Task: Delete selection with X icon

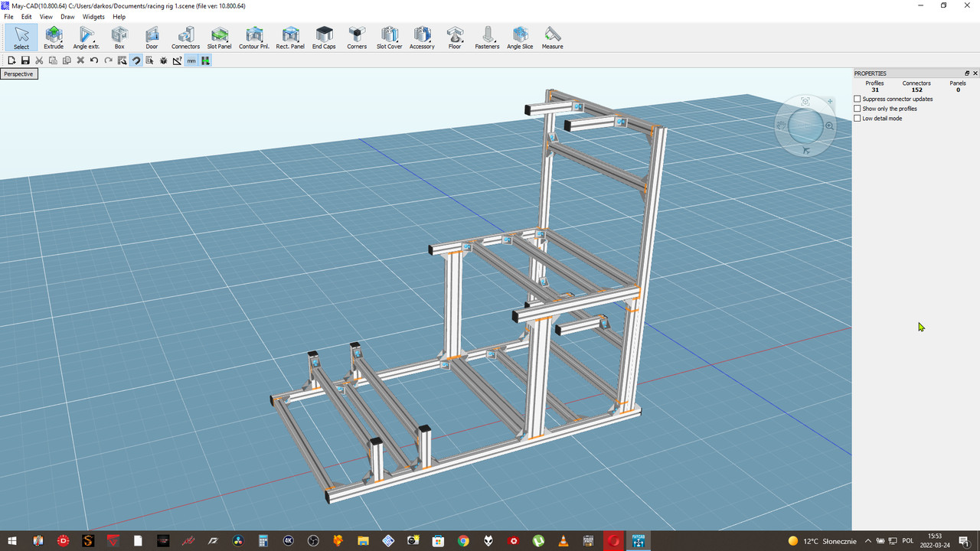Action: click(80, 60)
